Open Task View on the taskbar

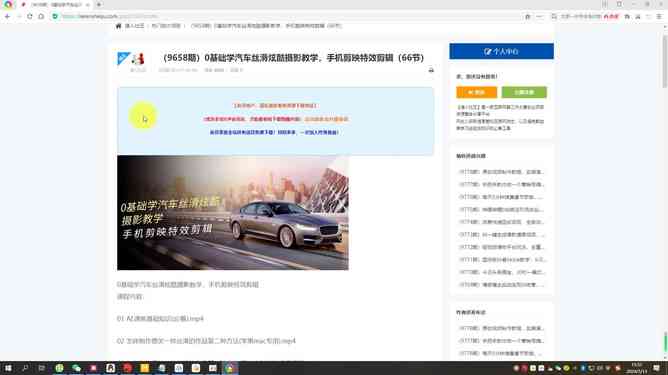(42, 368)
